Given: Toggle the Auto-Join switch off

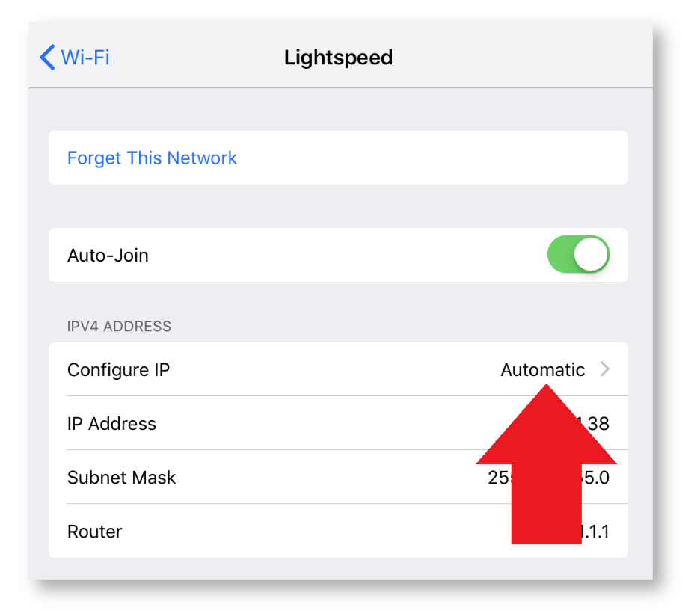Looking at the screenshot, I should click(x=578, y=255).
